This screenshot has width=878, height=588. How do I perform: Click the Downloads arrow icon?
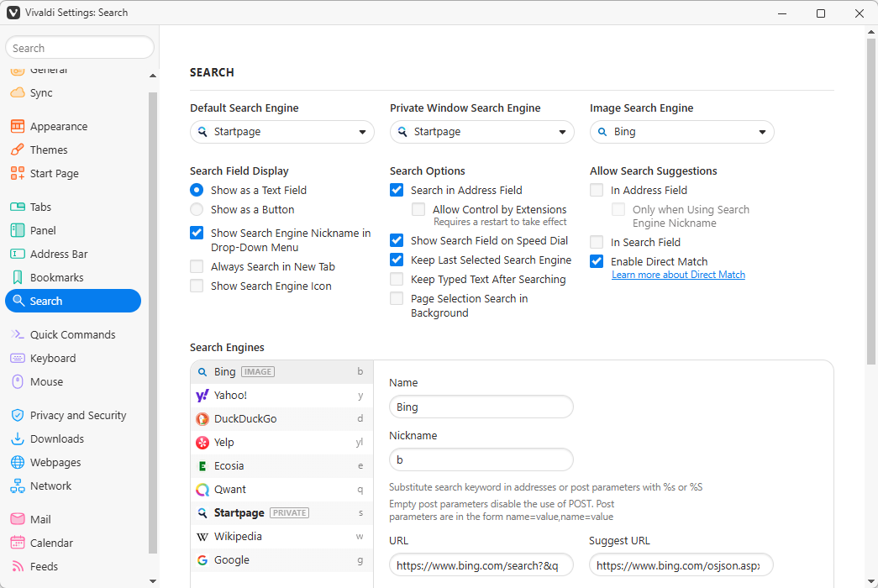pyautogui.click(x=17, y=438)
